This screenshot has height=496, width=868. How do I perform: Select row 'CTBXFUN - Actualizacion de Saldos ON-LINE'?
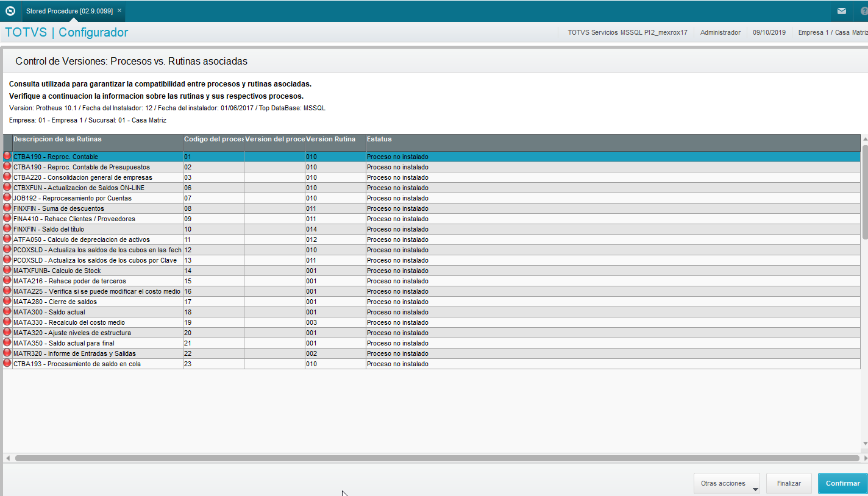point(432,188)
